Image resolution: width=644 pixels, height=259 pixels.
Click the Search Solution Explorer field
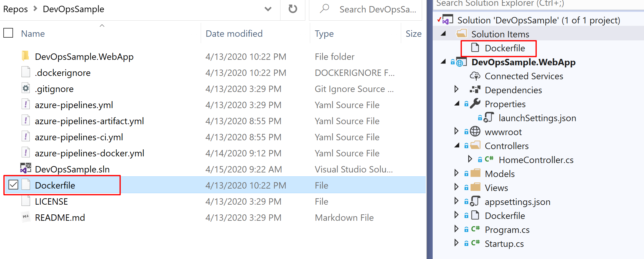(x=538, y=4)
